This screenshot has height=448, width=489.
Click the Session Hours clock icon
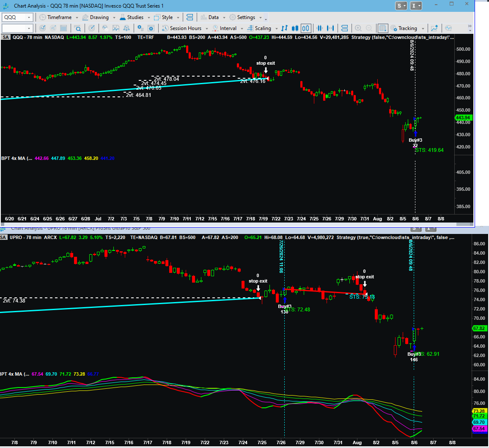[x=165, y=28]
